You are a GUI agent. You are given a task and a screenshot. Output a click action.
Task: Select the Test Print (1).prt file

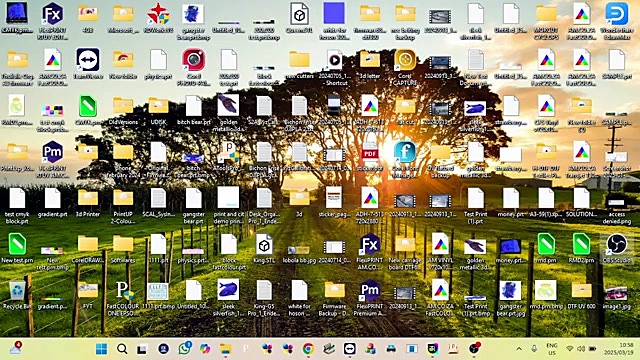476,198
